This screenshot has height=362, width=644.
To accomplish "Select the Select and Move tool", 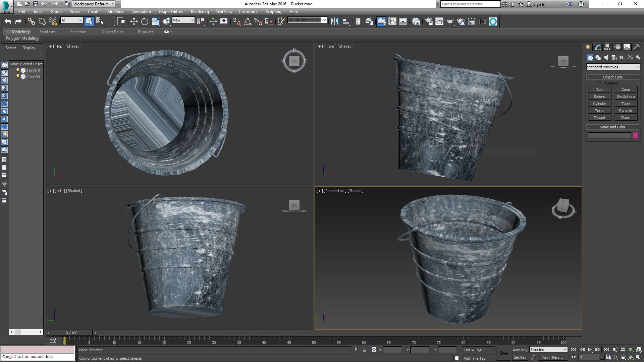I will (134, 21).
